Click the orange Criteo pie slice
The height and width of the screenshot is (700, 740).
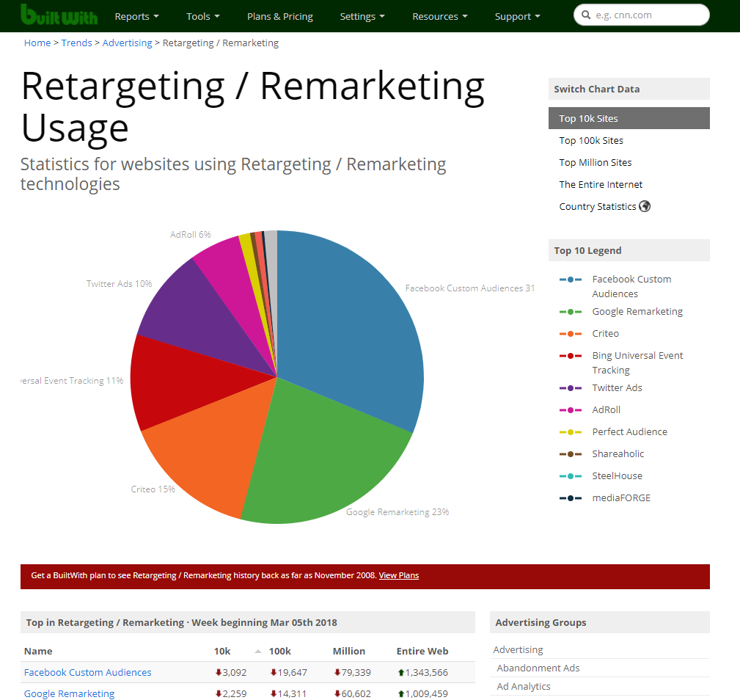tap(213, 448)
